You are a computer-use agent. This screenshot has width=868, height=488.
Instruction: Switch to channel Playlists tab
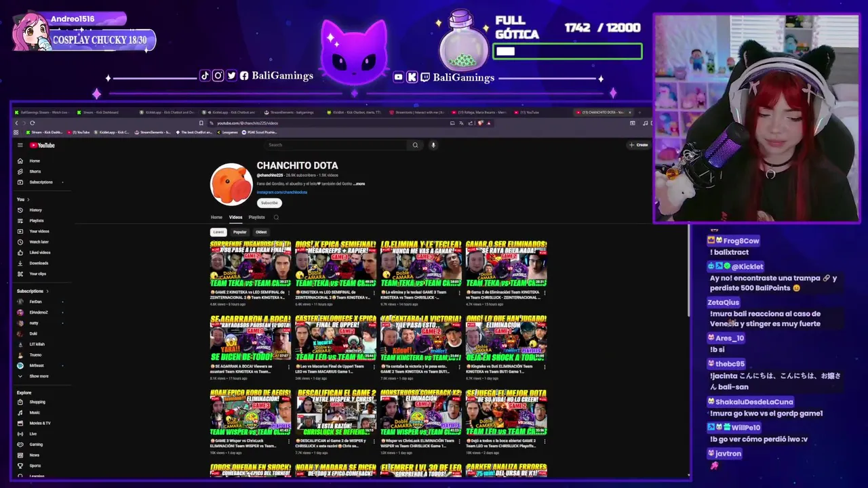tap(256, 218)
